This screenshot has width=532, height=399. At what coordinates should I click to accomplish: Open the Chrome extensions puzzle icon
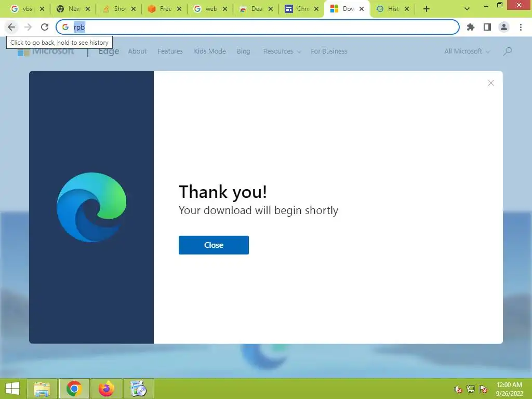pos(470,27)
